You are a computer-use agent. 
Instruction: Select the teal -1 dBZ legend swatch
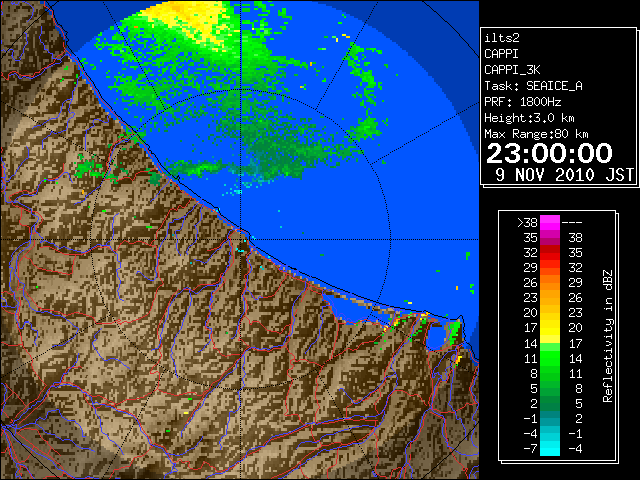[550, 418]
